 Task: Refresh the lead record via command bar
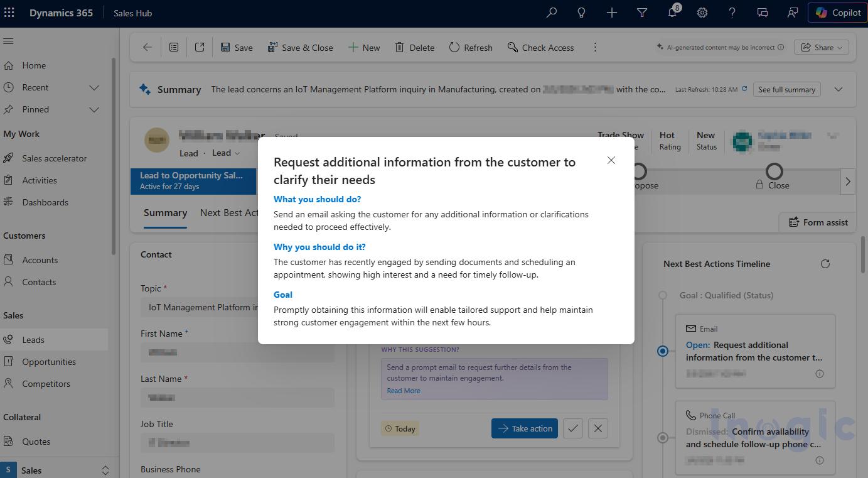(x=470, y=47)
